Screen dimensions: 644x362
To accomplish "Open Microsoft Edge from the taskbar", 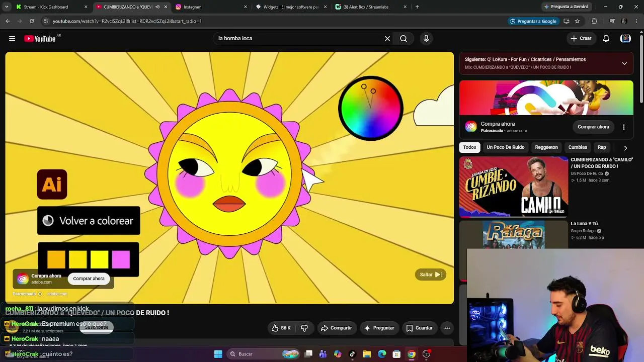I will 382,354.
